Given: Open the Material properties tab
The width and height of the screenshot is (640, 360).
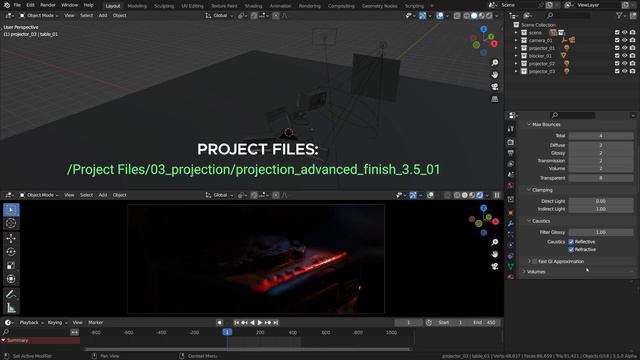Looking at the screenshot, I should point(511,277).
